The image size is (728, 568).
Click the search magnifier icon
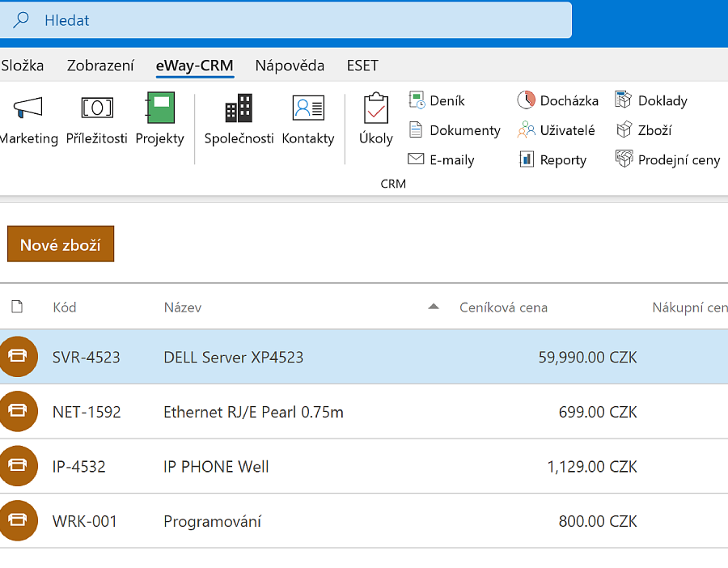(x=21, y=20)
